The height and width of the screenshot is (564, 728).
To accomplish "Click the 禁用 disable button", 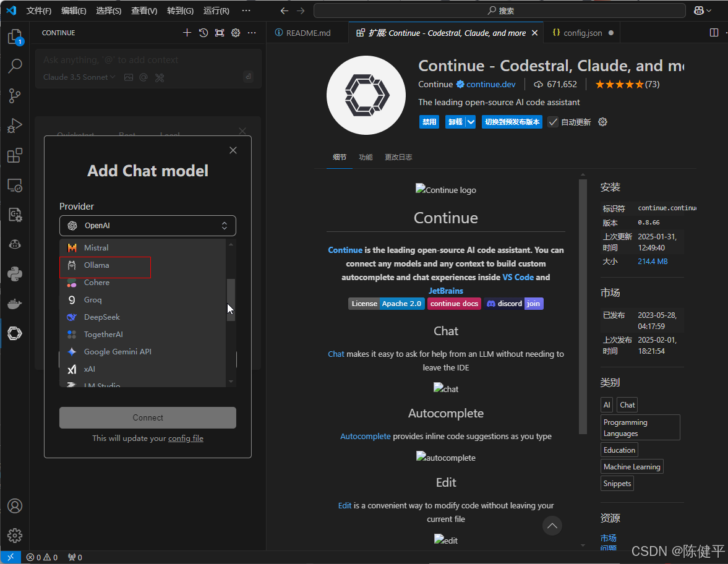I will click(429, 122).
